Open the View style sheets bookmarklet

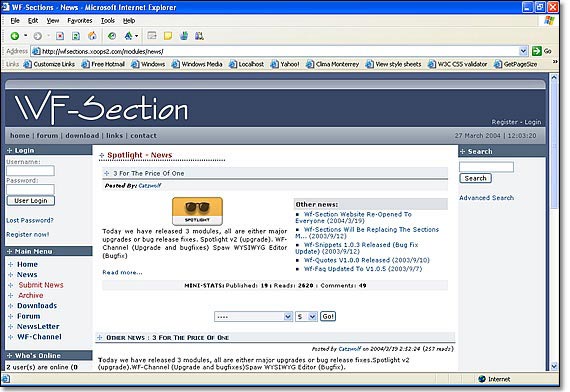(393, 64)
